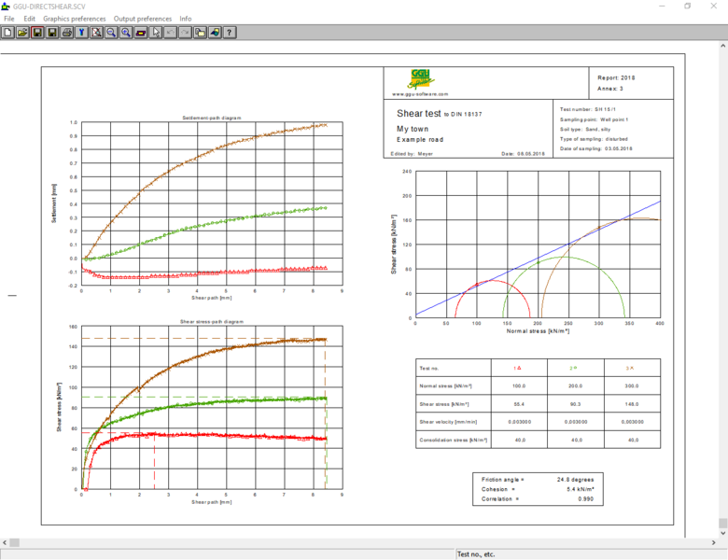
Task: Click the question mark help icon
Action: click(x=230, y=33)
